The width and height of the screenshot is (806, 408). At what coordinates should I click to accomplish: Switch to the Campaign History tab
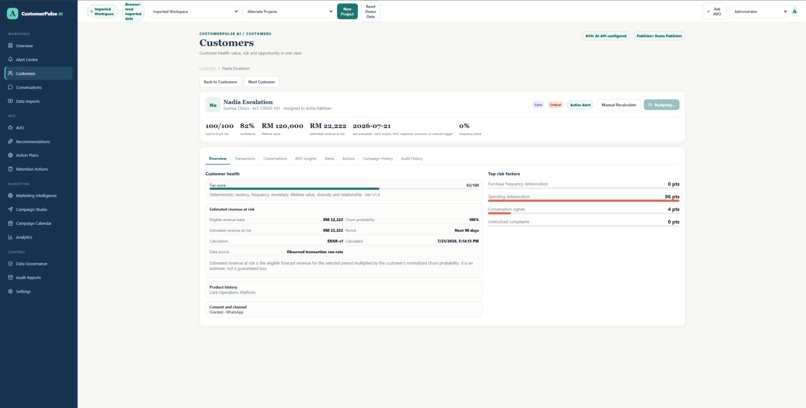(x=378, y=159)
